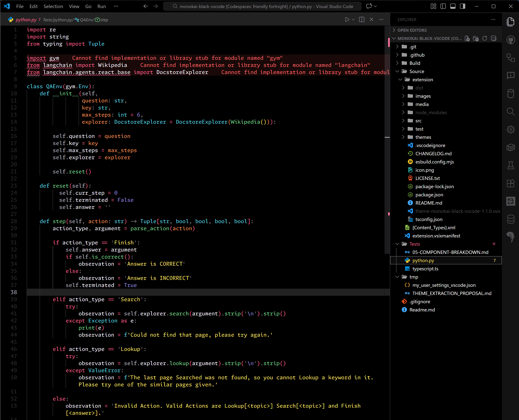Image resolution: width=519 pixels, height=420 pixels.
Task: Toggle the secondary side bar layout button
Action: tap(462, 6)
